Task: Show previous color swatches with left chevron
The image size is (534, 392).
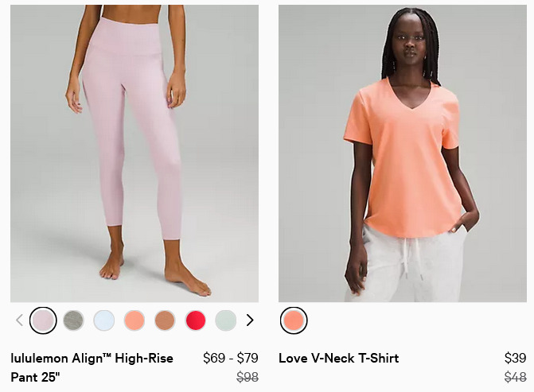Action: [x=19, y=320]
